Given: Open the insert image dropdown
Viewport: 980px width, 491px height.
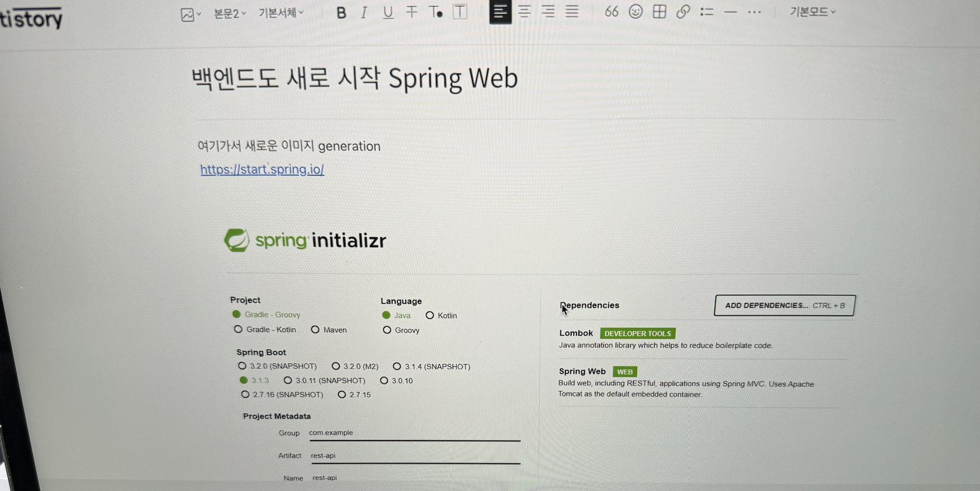Looking at the screenshot, I should coord(191,15).
